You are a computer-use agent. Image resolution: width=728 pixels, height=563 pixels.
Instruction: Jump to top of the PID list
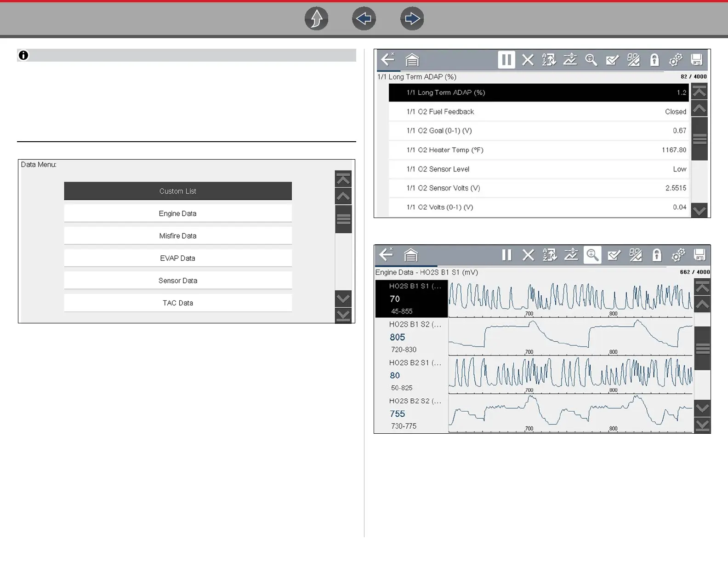[699, 91]
